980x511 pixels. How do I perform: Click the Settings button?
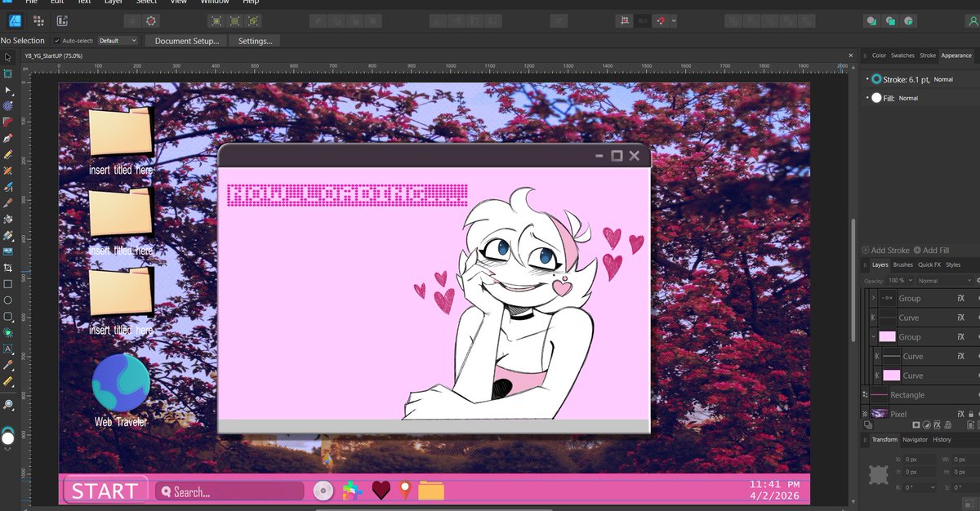255,40
